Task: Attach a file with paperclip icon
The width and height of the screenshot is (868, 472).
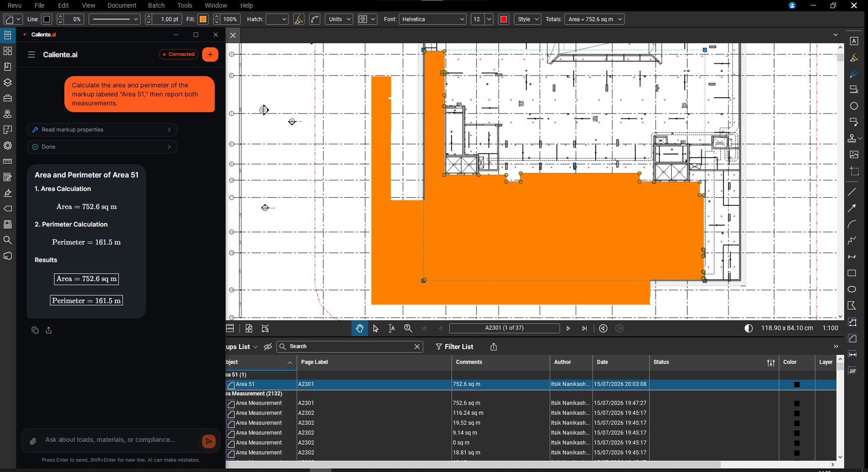Action: [x=33, y=441]
